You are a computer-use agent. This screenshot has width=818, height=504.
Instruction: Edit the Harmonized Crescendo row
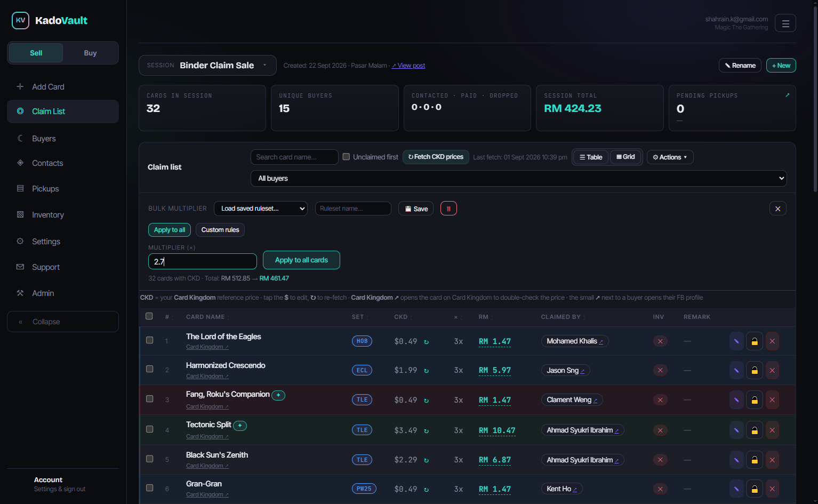coord(736,370)
